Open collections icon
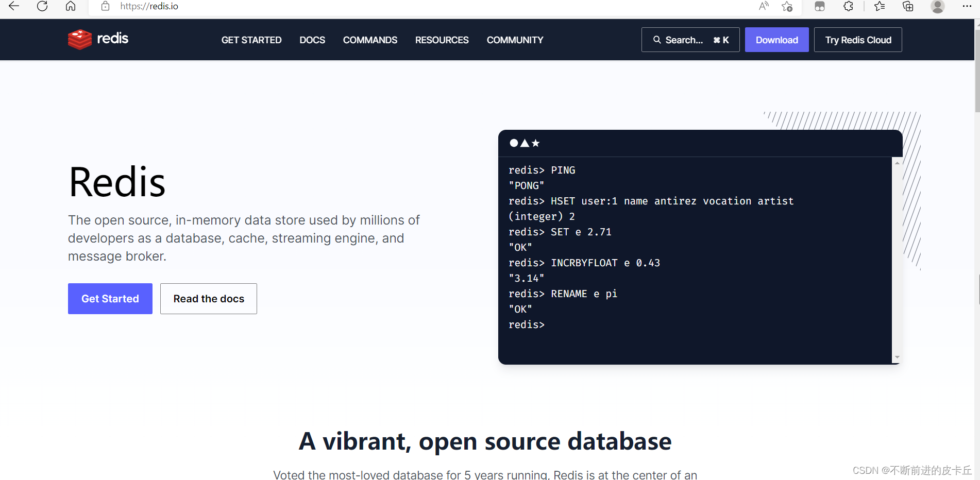Screen dimensions: 980x480 [x=908, y=6]
